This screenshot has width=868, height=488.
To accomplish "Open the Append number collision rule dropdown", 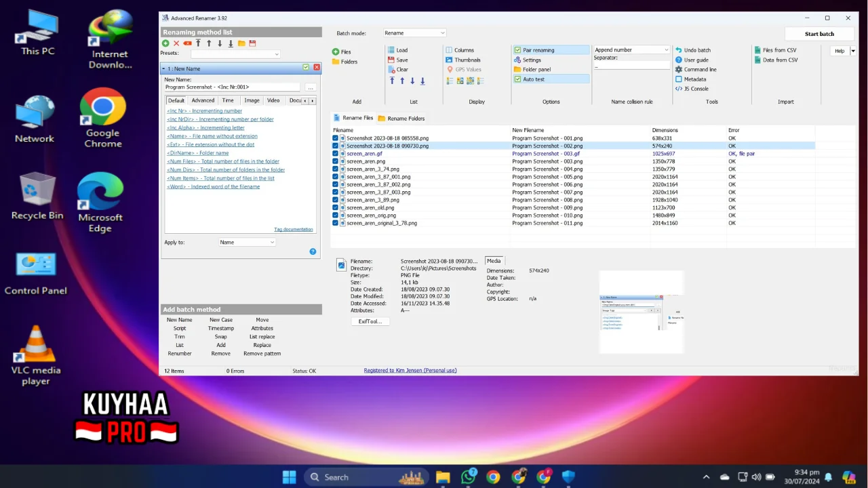I will pyautogui.click(x=631, y=49).
